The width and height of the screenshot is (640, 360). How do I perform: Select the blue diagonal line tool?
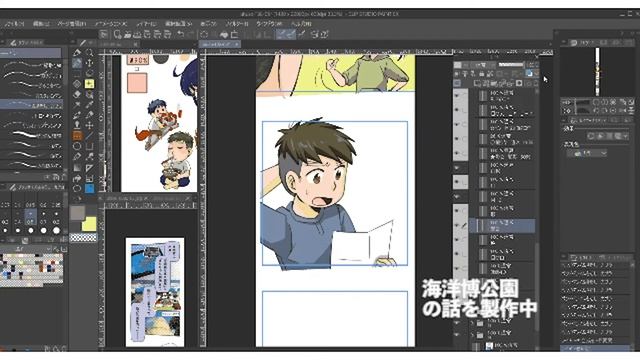point(89,136)
